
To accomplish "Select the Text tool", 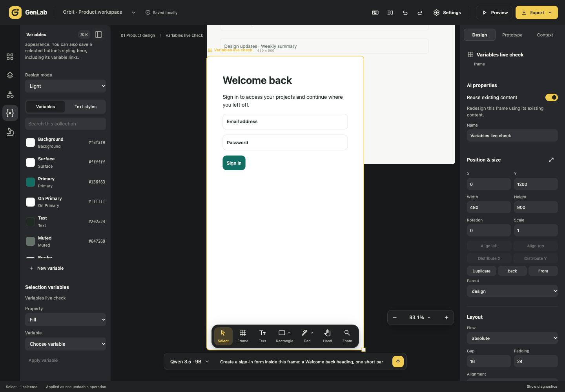I will pyautogui.click(x=262, y=336).
